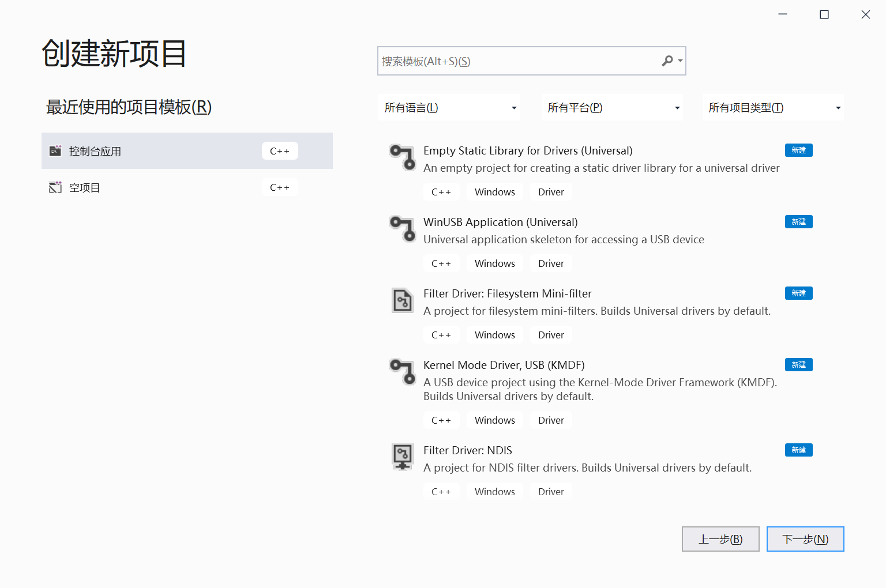Click 新建 badge on Filesystem Mini-filter

tap(799, 293)
